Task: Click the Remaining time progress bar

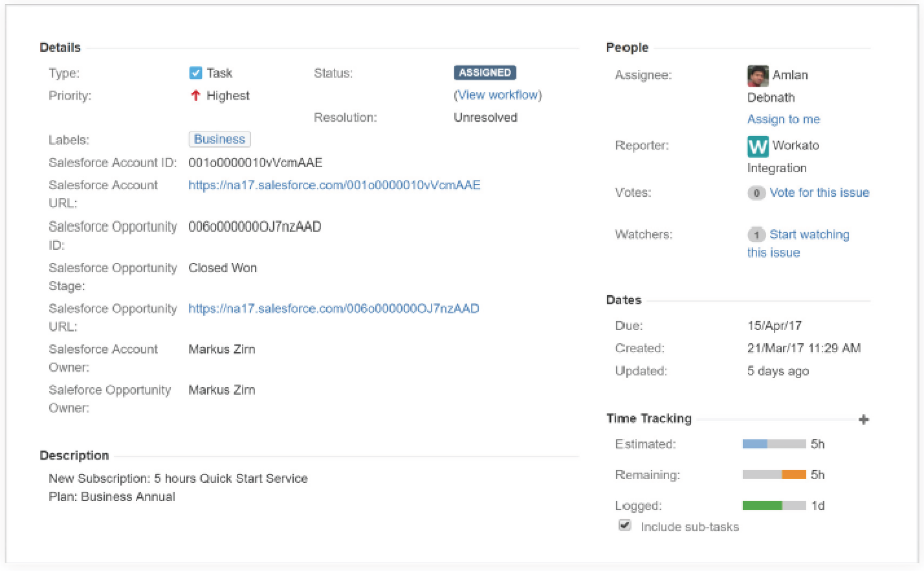Action: 774,475
